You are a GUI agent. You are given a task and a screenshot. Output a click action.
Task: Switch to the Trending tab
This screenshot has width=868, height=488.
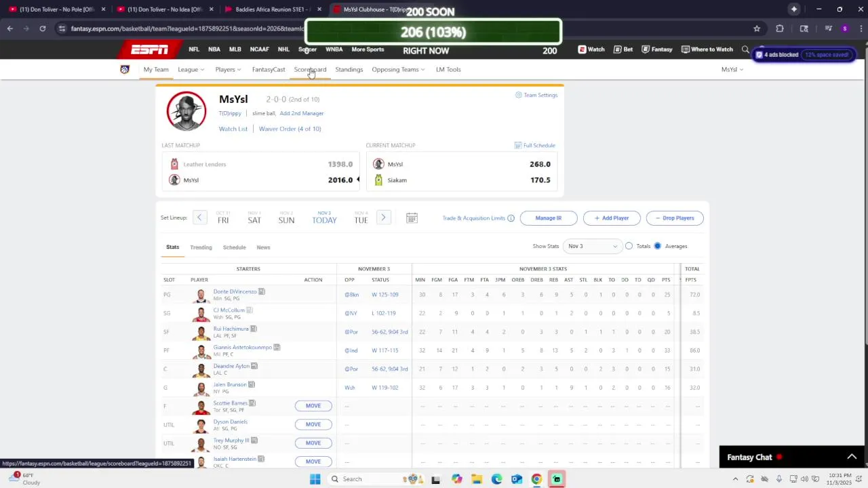coord(201,247)
